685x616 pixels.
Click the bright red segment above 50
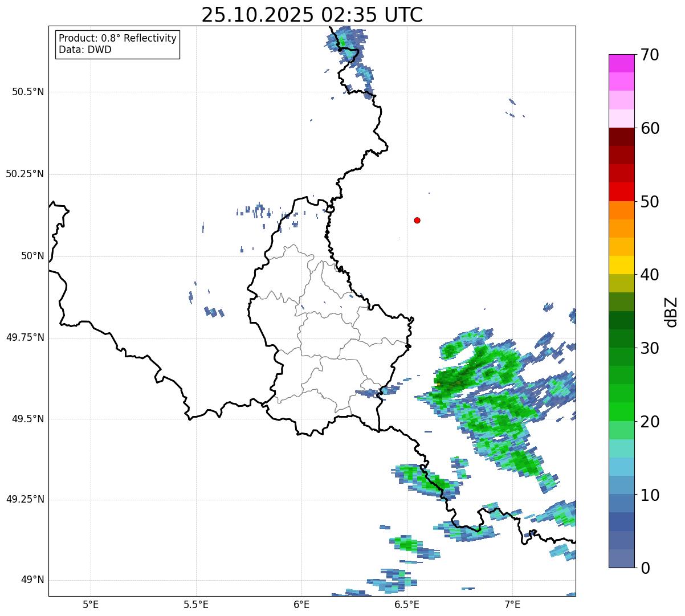(621, 191)
